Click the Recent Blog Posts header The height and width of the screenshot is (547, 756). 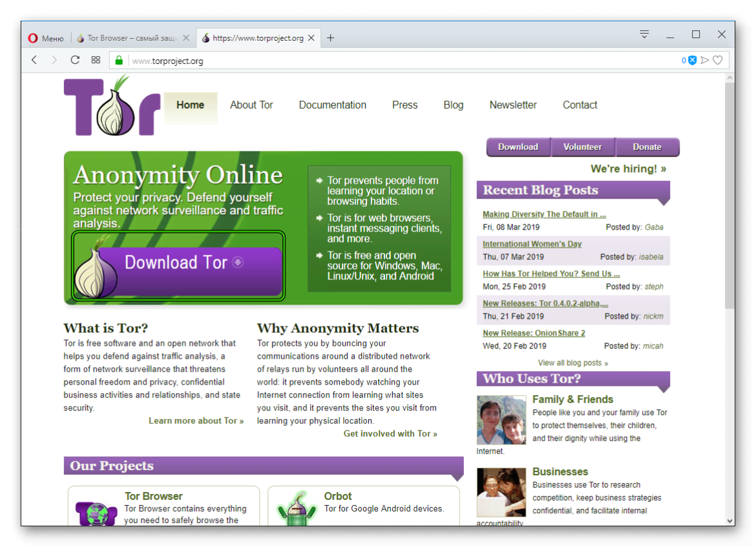pyautogui.click(x=573, y=190)
